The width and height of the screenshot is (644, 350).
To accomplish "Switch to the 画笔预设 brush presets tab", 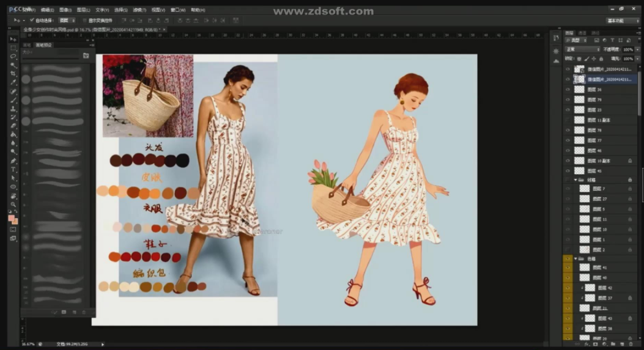I will point(44,45).
